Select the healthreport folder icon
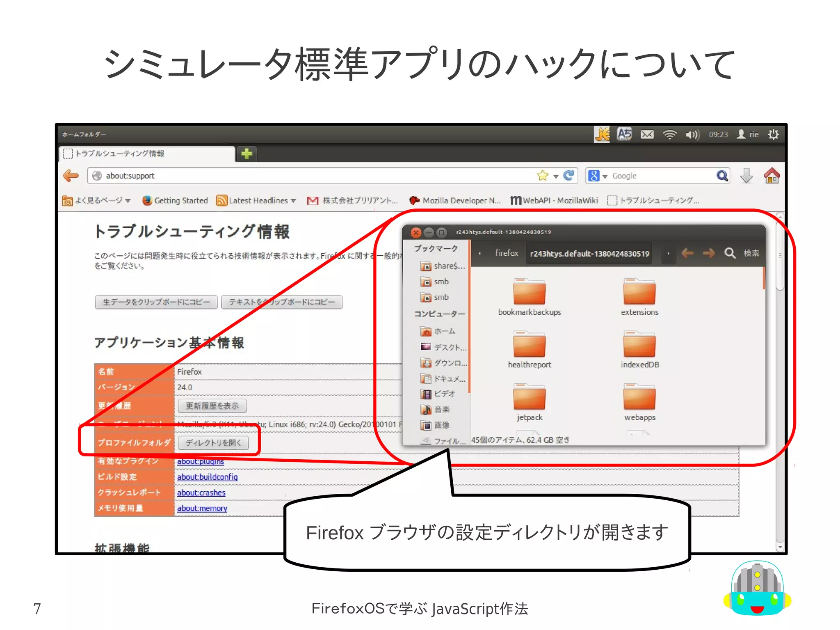840x630 pixels. click(x=529, y=344)
